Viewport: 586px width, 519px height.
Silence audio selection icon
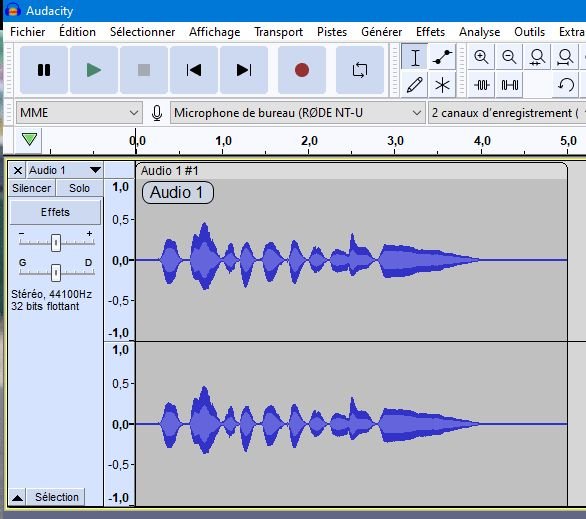[x=509, y=85]
